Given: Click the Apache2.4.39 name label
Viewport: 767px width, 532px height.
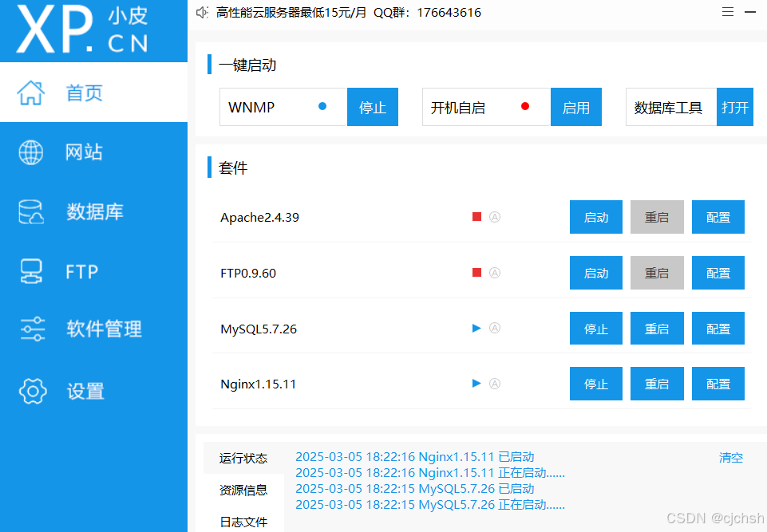Looking at the screenshot, I should tap(259, 217).
